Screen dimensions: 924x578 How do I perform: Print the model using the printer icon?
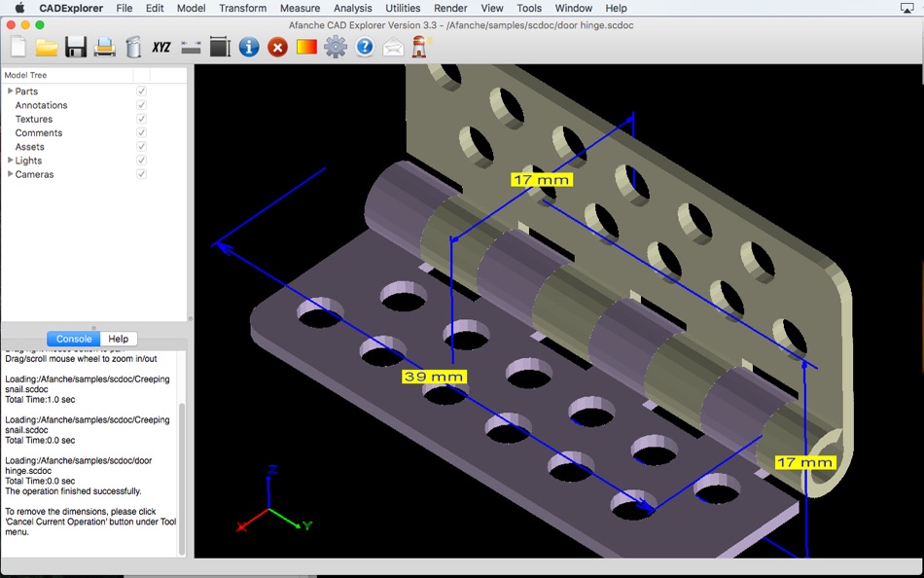[104, 47]
